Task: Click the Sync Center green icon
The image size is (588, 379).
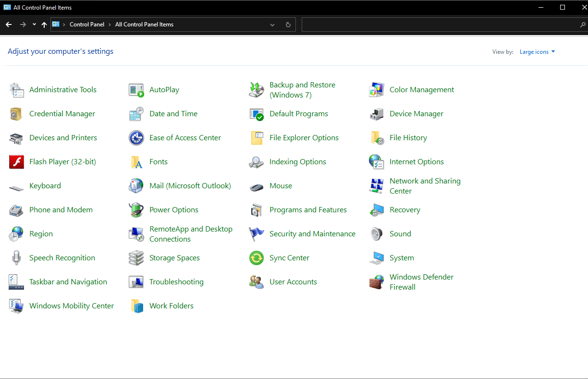Action: 257,258
